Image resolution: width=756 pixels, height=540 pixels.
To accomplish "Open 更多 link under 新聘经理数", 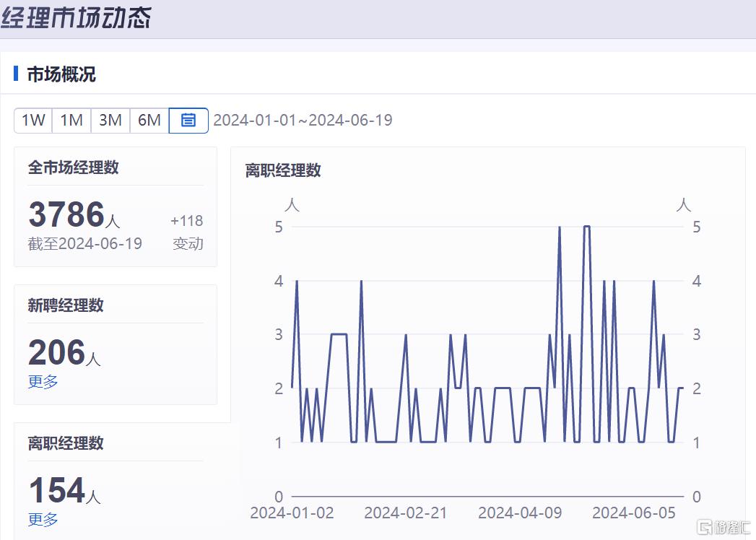I will (43, 381).
